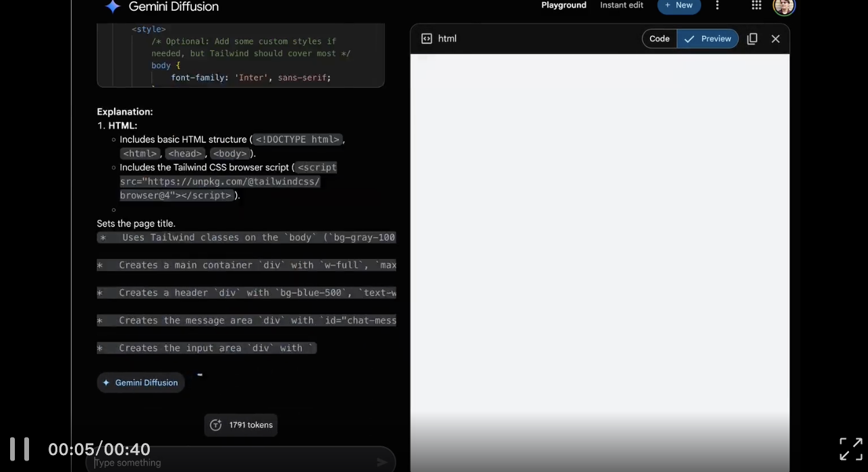Click the font-family 'Inter' code line
Viewport: 868px width, 472px height.
pyautogui.click(x=251, y=78)
